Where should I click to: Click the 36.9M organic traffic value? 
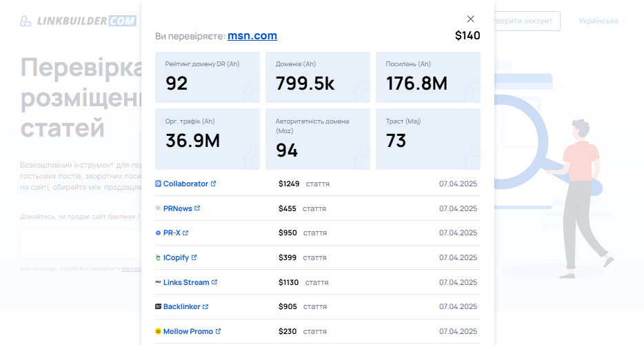pyautogui.click(x=192, y=141)
